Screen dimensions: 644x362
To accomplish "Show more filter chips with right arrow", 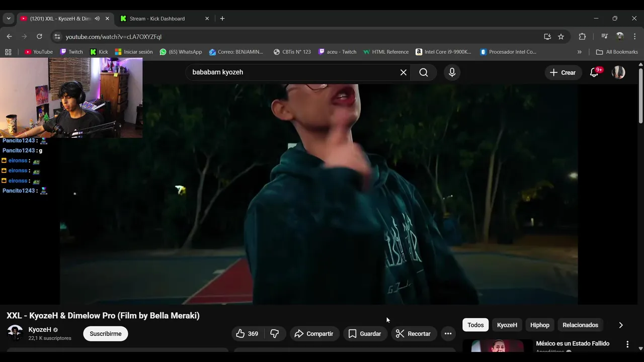I will (x=621, y=325).
